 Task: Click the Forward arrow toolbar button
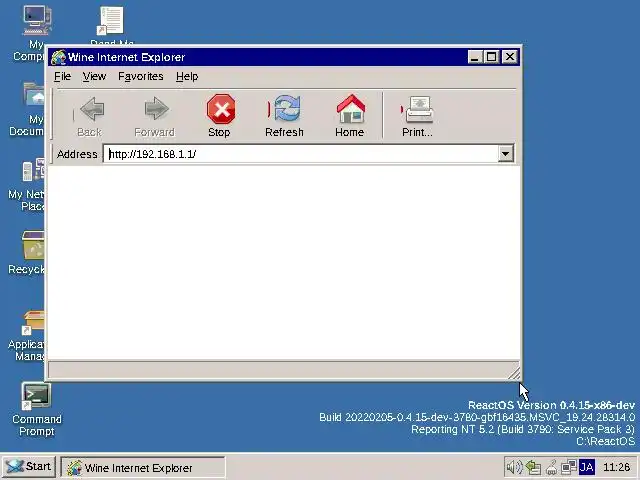pos(155,116)
